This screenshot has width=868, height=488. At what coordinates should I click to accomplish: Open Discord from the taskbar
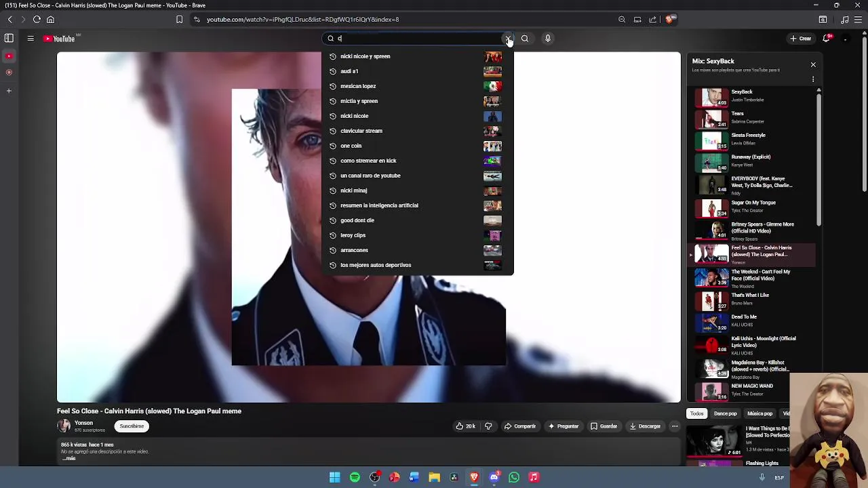coord(494,477)
